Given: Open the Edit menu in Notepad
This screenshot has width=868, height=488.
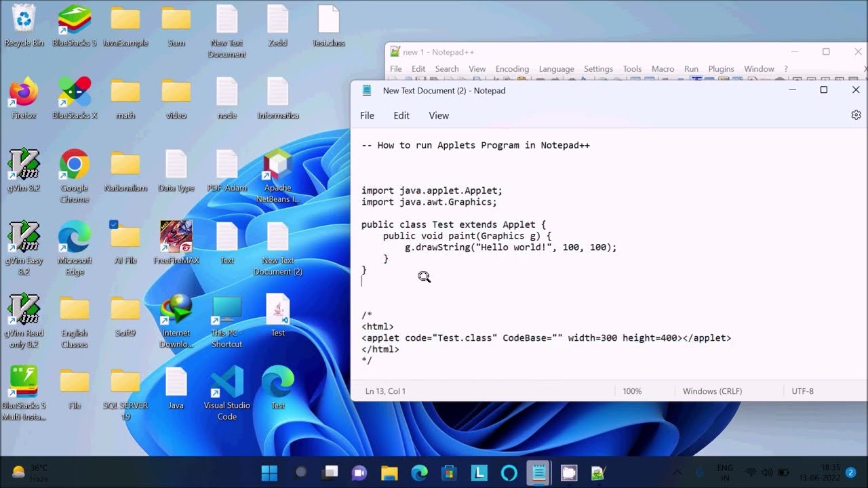Looking at the screenshot, I should [x=401, y=116].
